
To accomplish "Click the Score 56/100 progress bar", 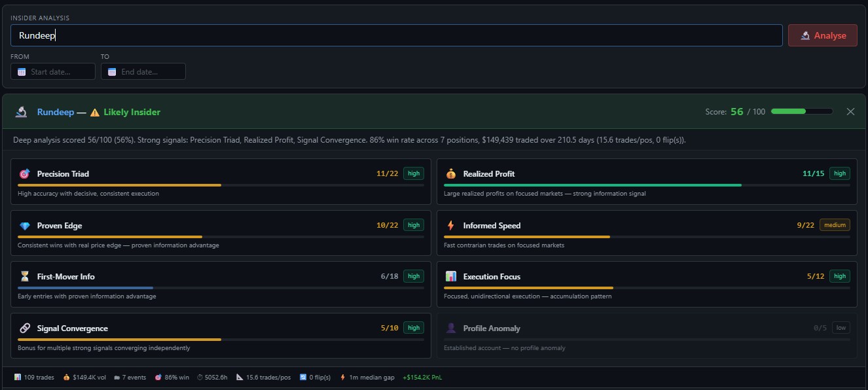I will tap(801, 111).
